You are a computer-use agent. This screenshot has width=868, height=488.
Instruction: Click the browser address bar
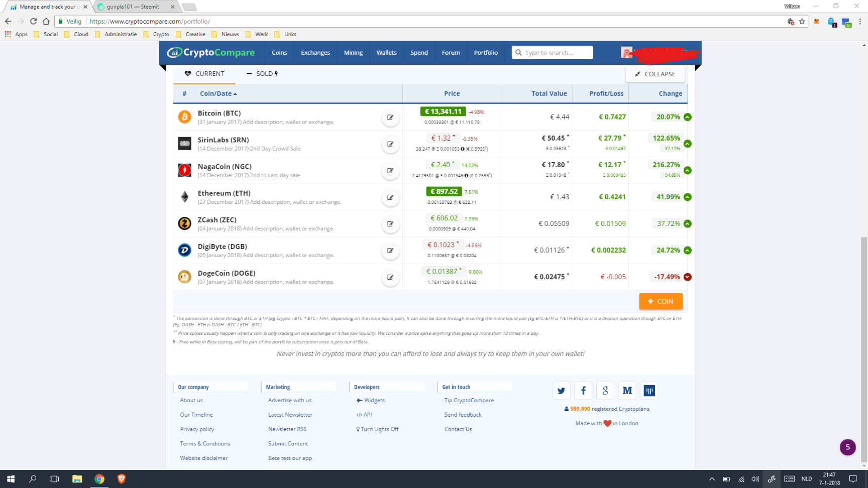pyautogui.click(x=432, y=21)
